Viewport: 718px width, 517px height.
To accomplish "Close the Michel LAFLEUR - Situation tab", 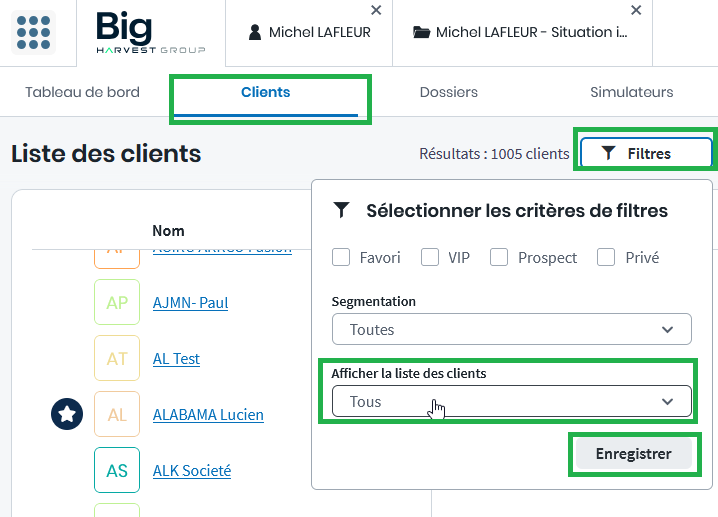I will pos(636,10).
